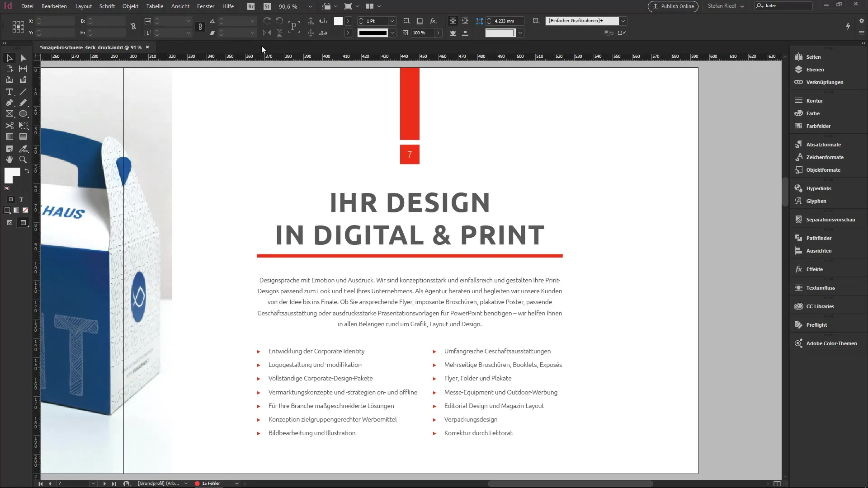Select the Selection tool (black arrow outline)
This screenshot has height=488, width=868.
tap(9, 58)
